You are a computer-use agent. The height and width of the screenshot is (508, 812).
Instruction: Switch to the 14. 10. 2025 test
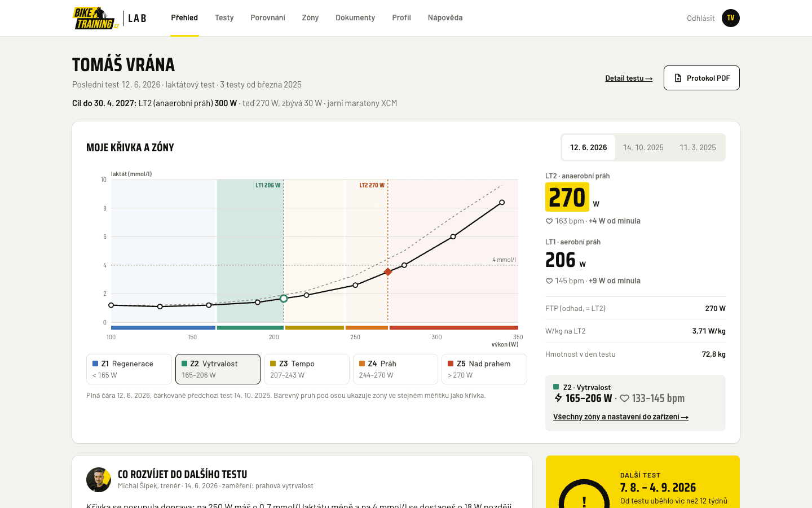pyautogui.click(x=643, y=147)
